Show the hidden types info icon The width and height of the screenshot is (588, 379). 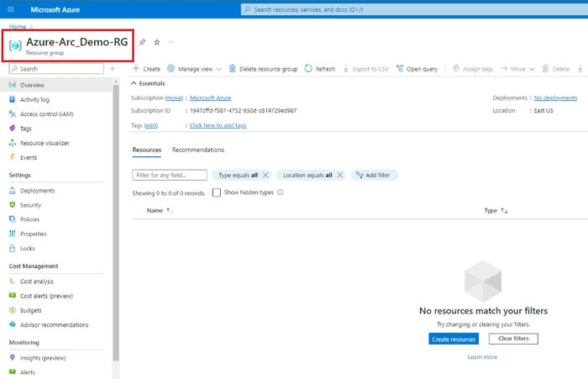click(280, 192)
